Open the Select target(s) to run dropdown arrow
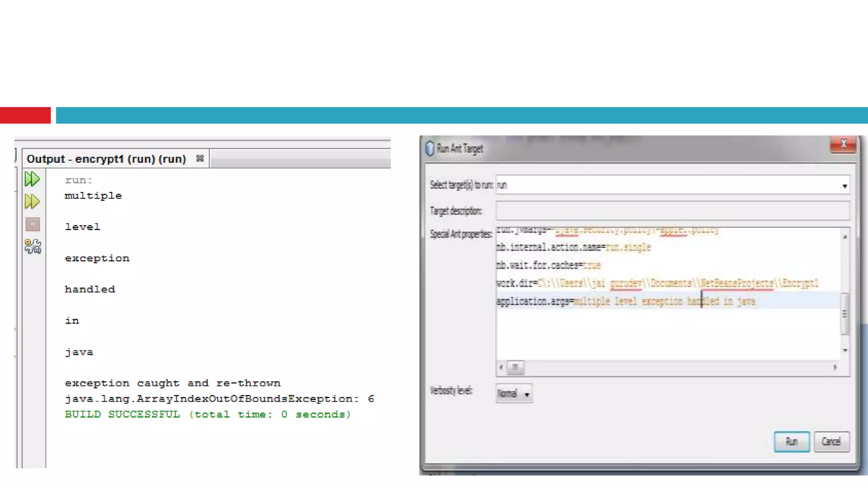Viewport: 868px width, 488px height. coord(844,186)
